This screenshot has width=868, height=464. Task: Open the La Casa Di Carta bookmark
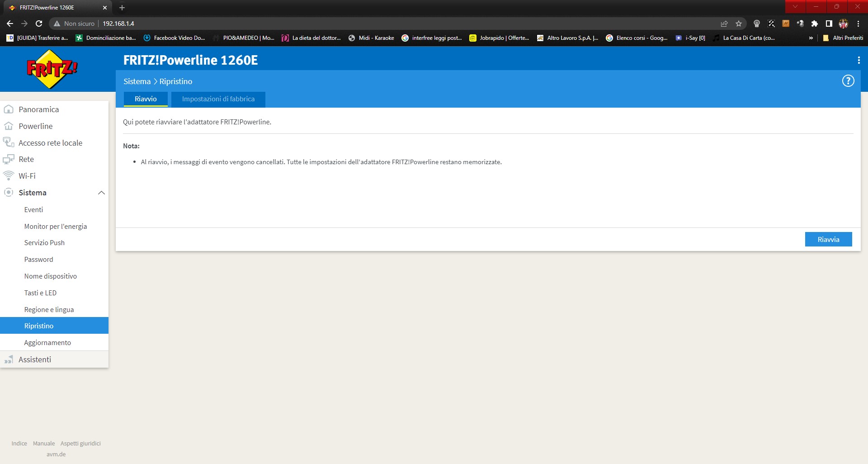pos(744,38)
